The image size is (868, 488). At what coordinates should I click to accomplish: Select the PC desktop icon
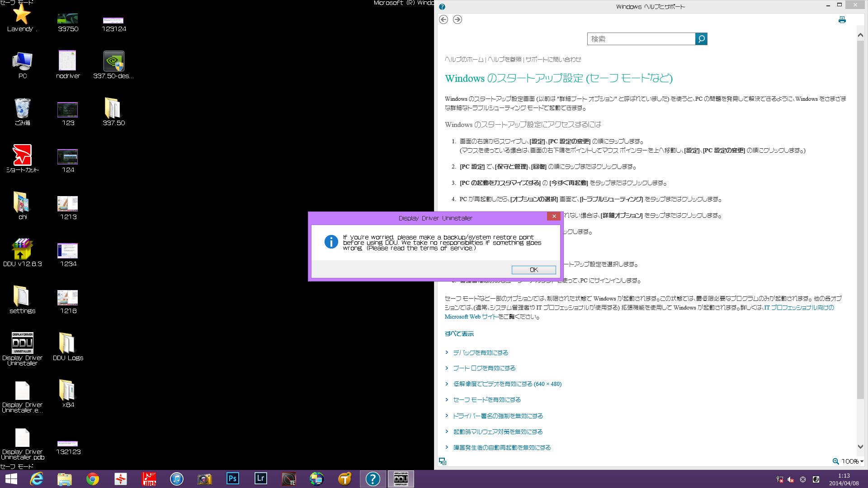pos(22,65)
